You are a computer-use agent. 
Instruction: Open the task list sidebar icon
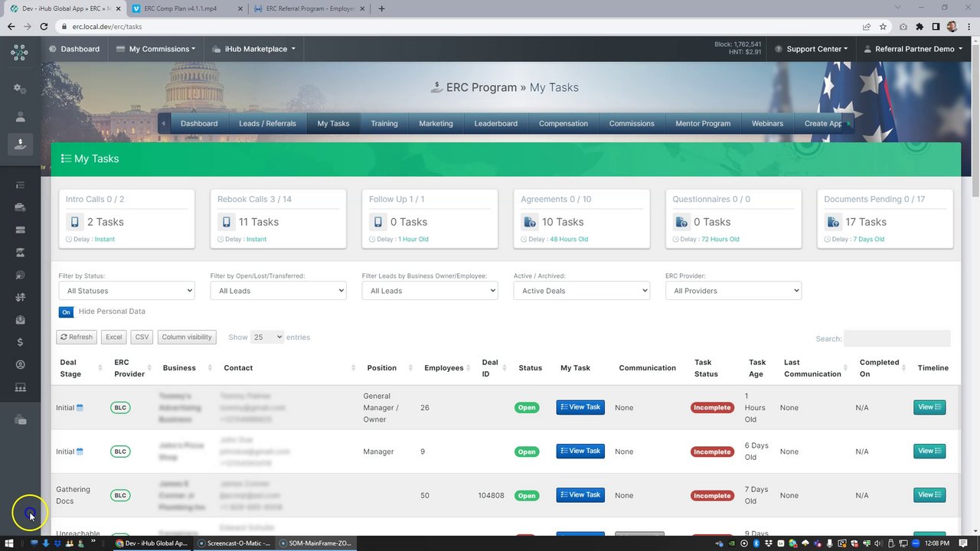pos(20,185)
